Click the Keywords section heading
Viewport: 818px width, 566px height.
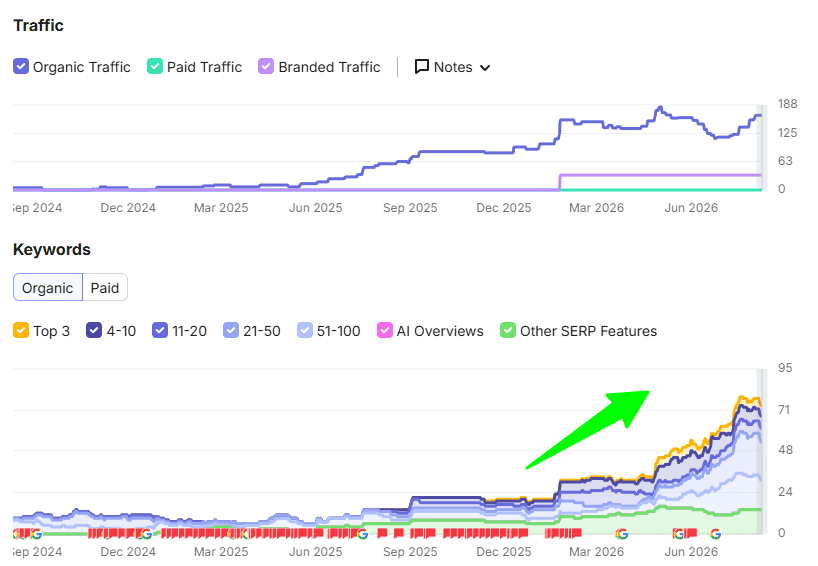[52, 249]
